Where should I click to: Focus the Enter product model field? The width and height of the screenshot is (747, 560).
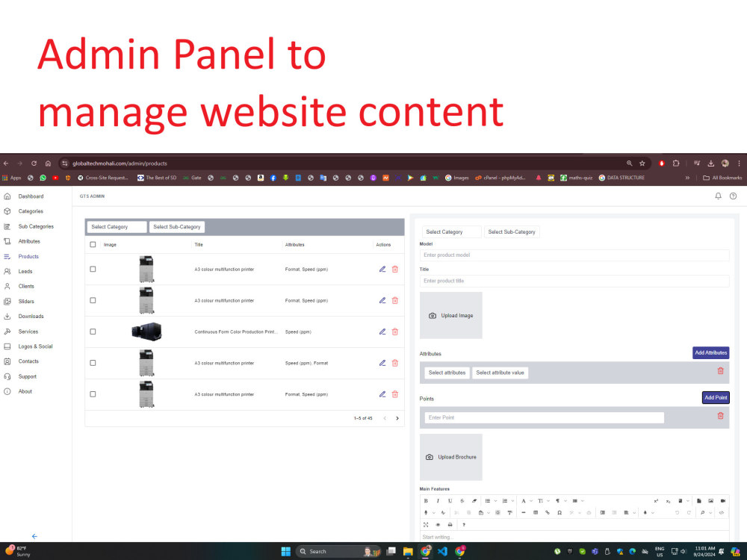point(574,255)
